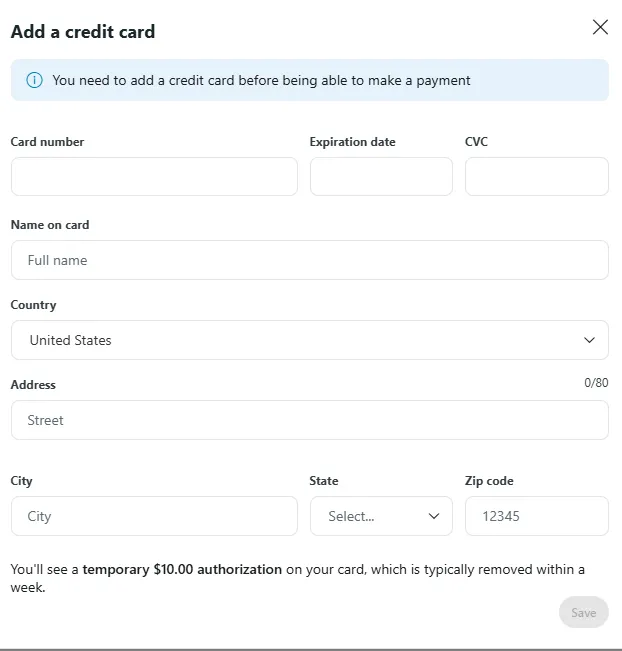Click the 0/80 address character counter
Image resolution: width=622 pixels, height=651 pixels.
(x=596, y=383)
